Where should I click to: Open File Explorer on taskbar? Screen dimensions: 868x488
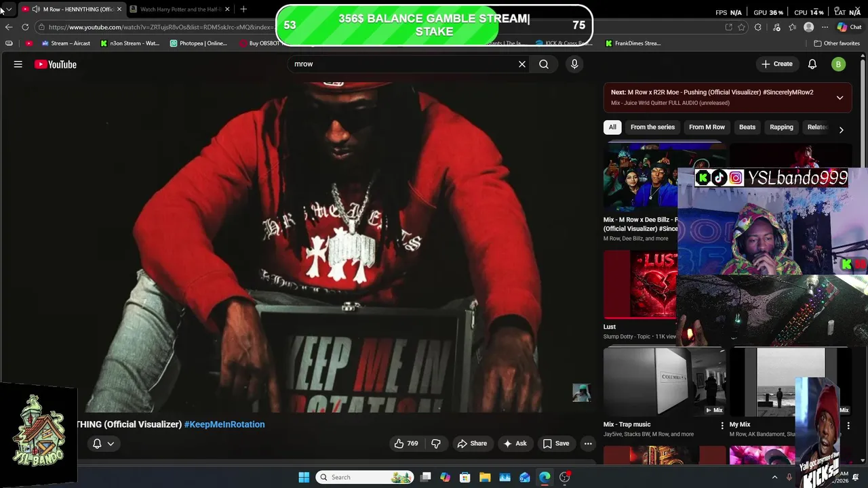pyautogui.click(x=485, y=477)
